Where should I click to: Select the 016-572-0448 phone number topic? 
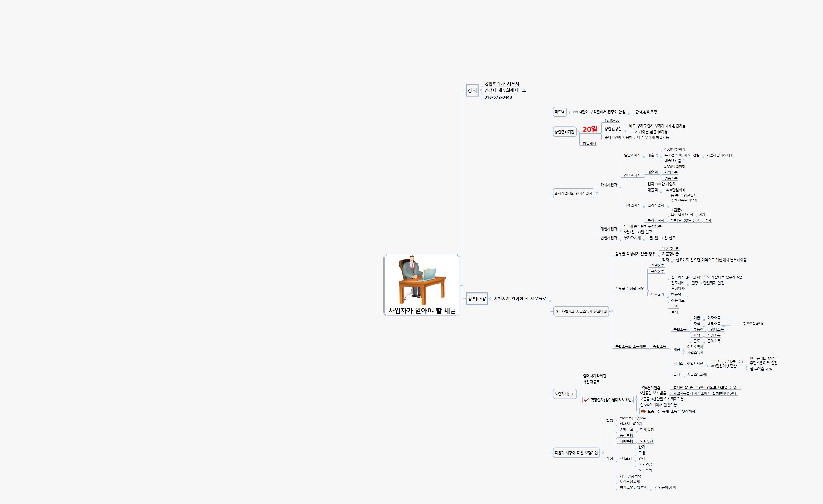click(498, 98)
